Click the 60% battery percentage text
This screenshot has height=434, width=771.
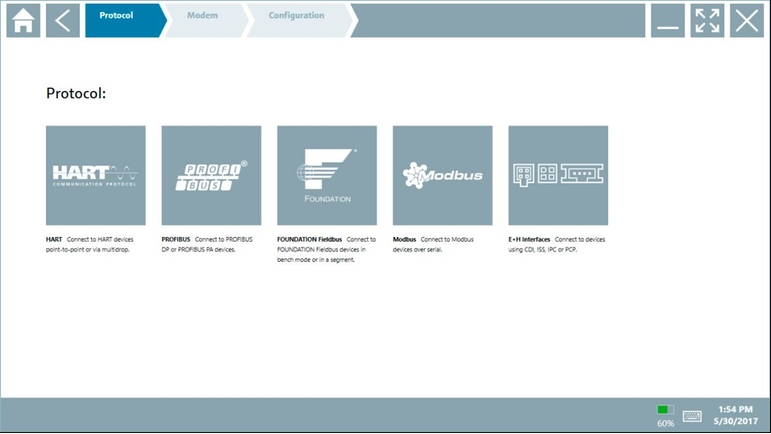pos(665,423)
